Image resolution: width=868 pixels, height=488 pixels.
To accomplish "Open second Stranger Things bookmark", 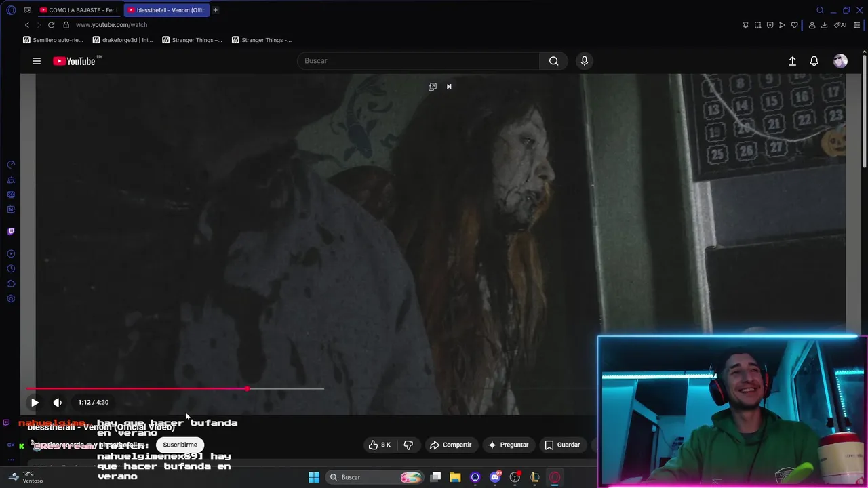I will click(262, 40).
